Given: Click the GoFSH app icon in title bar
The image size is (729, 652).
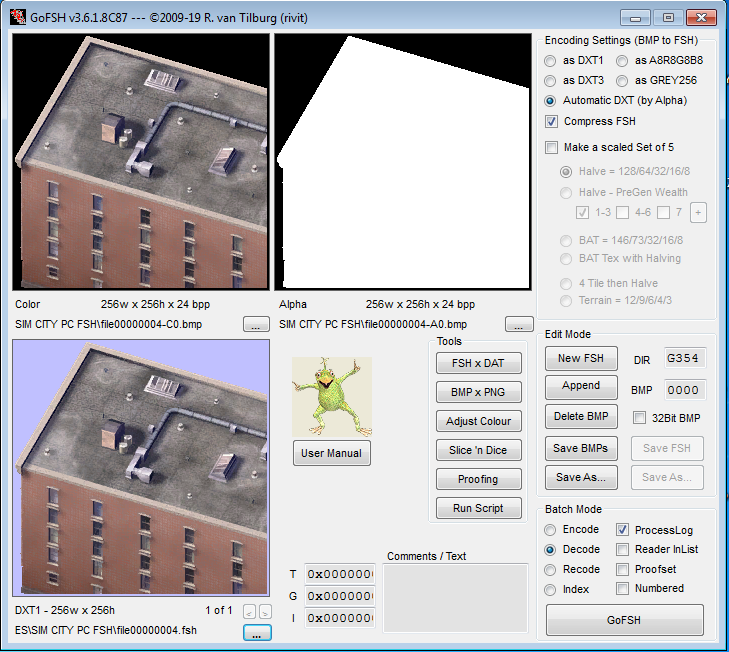Looking at the screenshot, I should pos(17,17).
